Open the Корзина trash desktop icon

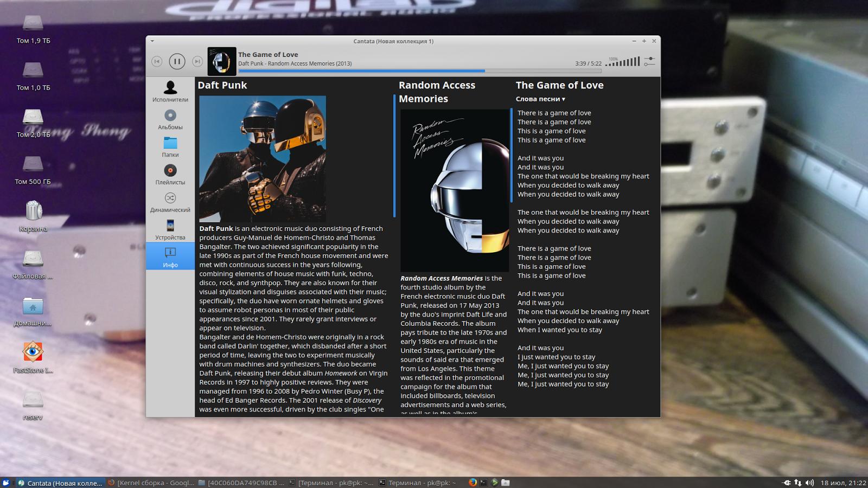click(33, 211)
